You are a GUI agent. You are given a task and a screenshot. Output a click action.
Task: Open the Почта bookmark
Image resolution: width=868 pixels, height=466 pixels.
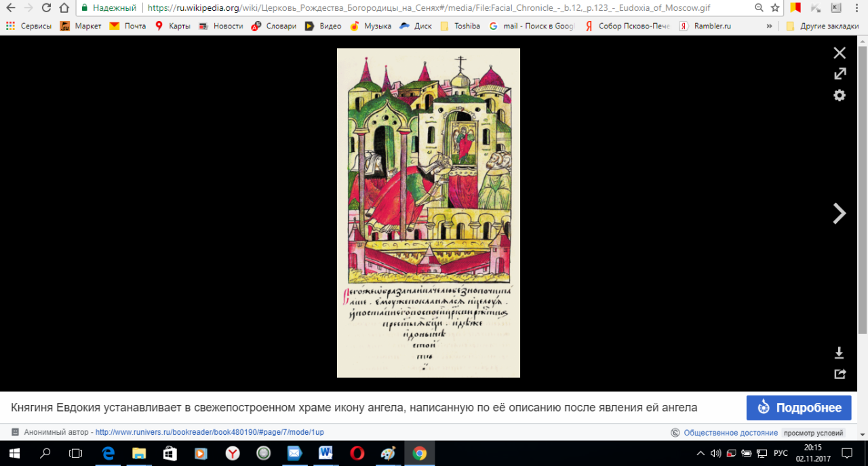coord(127,26)
